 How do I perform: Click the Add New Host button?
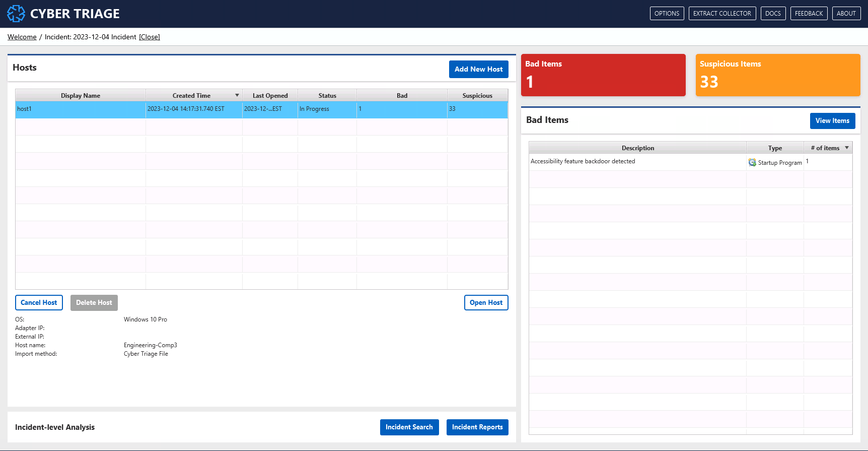(478, 70)
